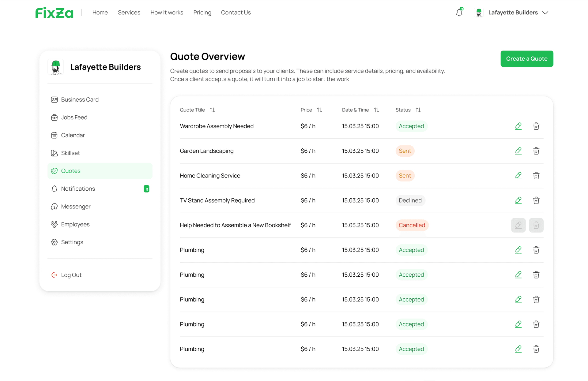This screenshot has height=381, width=588.
Task: Open the notifications bell icon
Action: pyautogui.click(x=459, y=12)
